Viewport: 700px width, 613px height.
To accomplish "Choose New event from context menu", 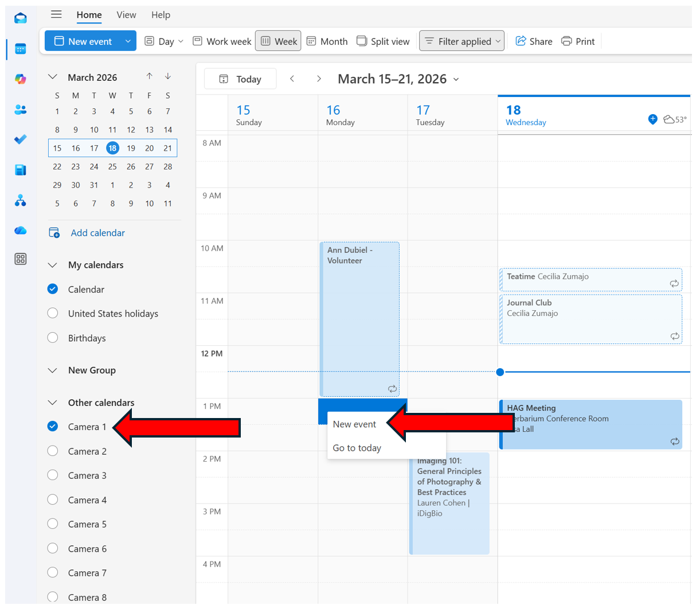I will click(354, 424).
